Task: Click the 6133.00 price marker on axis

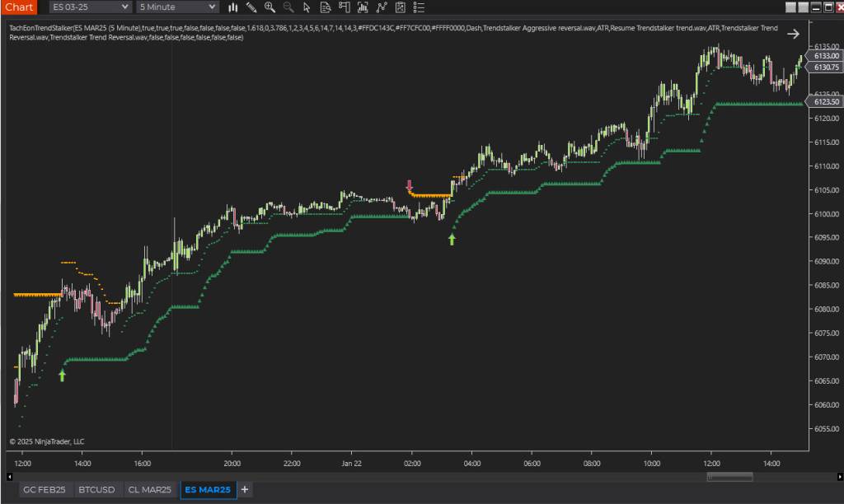Action: pos(826,55)
